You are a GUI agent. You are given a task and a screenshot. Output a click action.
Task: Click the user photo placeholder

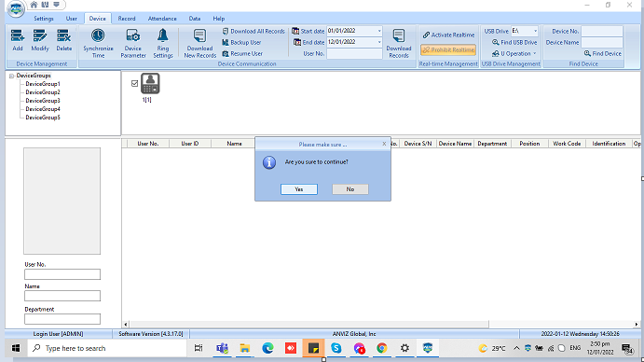coord(62,201)
